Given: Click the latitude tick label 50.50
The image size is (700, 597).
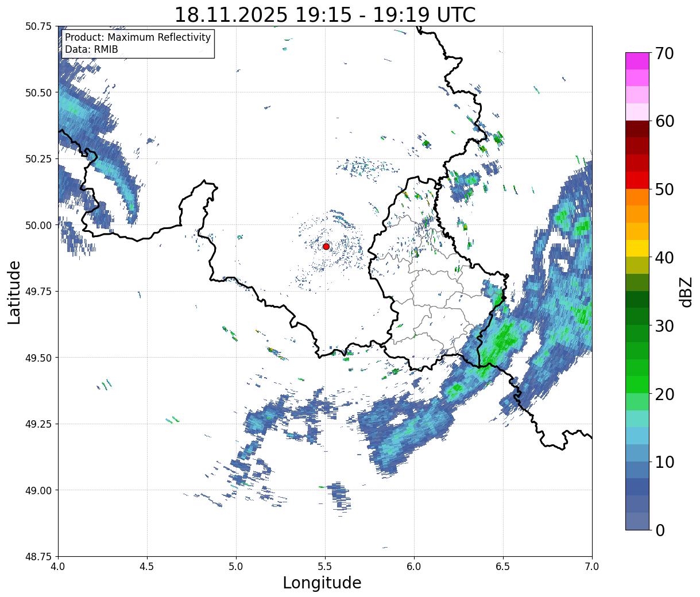Looking at the screenshot, I should [x=39, y=92].
